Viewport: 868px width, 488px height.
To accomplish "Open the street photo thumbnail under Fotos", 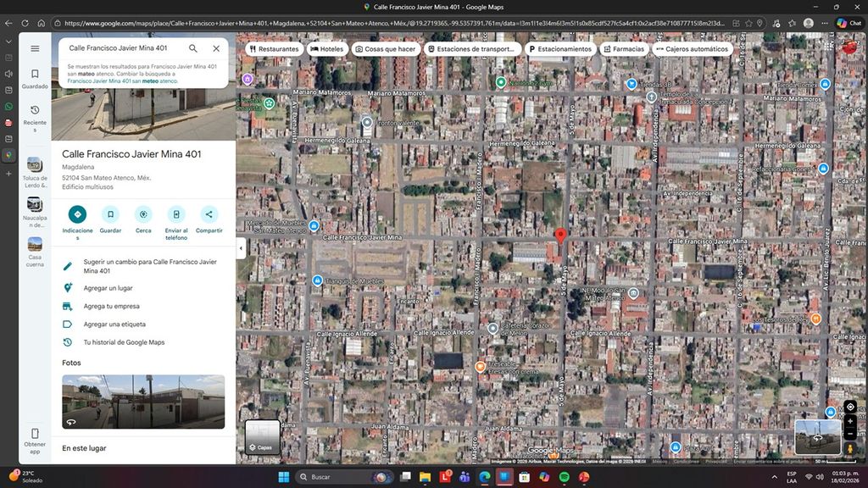I will 143,402.
